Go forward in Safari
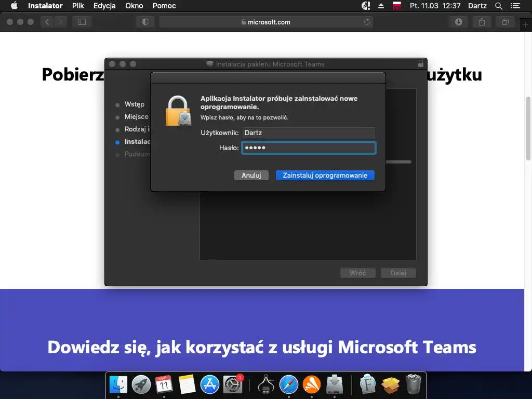 click(x=60, y=22)
